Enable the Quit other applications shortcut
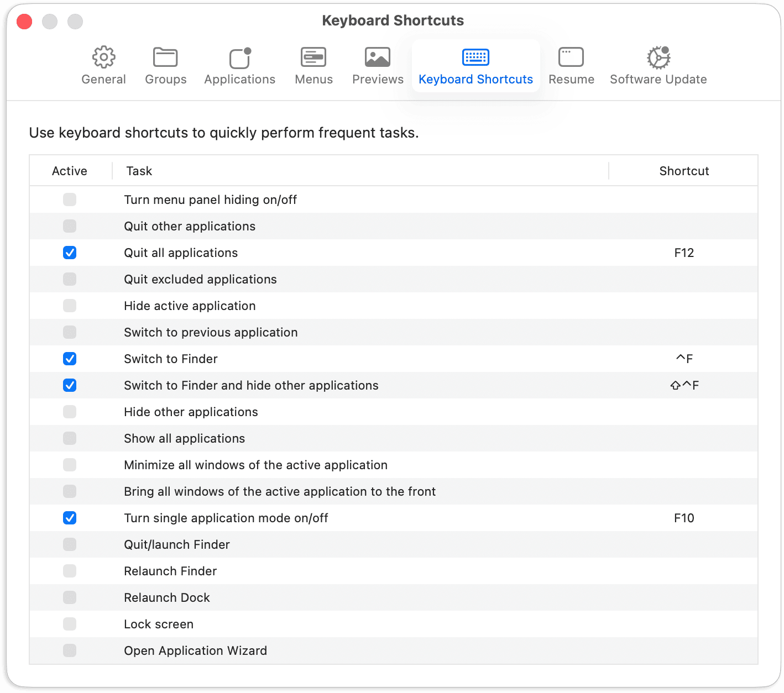784x693 pixels. 70,226
